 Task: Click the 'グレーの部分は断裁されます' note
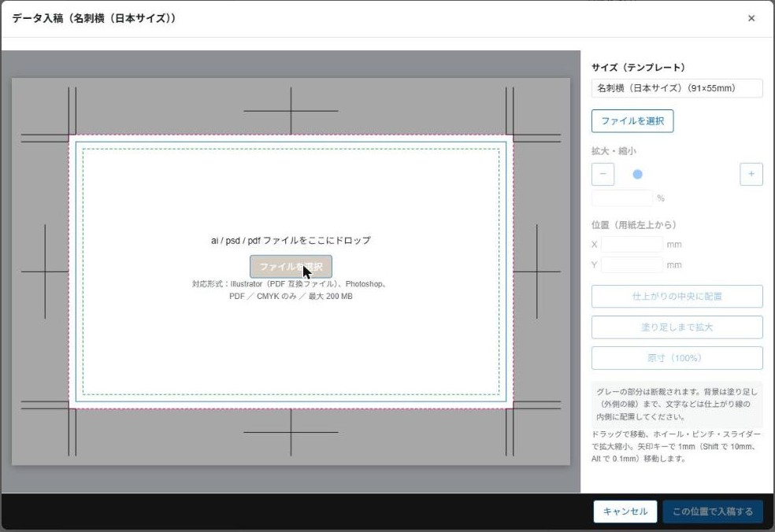pos(677,404)
